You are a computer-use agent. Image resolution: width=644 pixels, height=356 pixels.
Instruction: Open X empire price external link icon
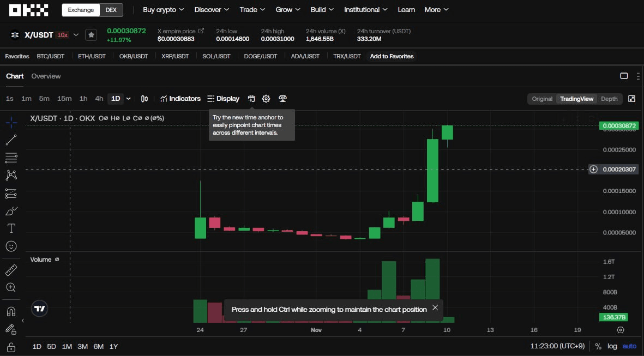(x=201, y=31)
